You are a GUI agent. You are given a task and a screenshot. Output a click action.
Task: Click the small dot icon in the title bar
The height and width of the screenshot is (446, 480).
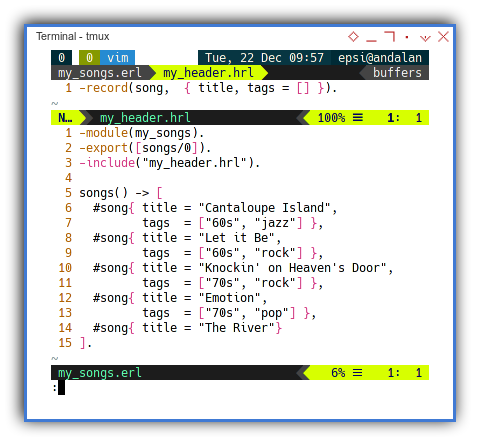(407, 37)
